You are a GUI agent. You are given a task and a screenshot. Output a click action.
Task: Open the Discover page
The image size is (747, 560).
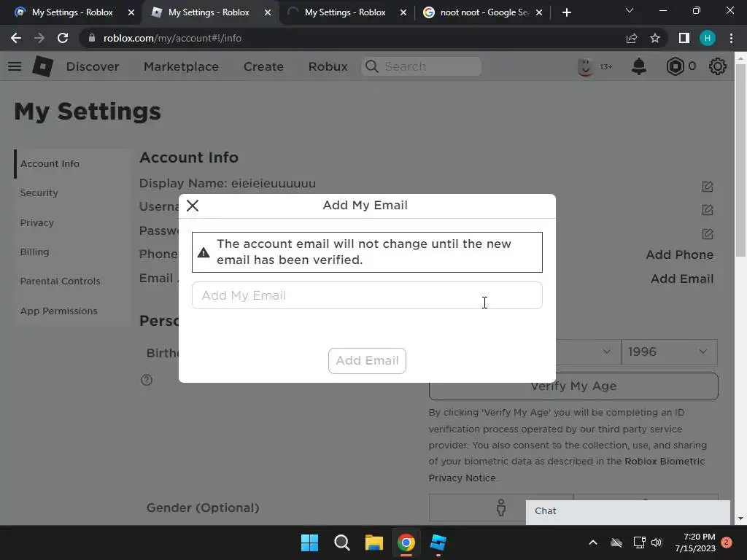(93, 66)
